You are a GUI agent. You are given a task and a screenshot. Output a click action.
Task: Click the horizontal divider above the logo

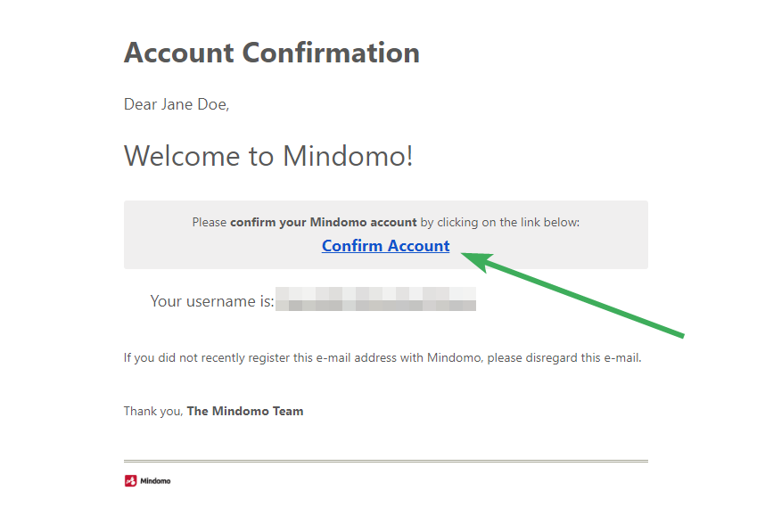point(385,461)
